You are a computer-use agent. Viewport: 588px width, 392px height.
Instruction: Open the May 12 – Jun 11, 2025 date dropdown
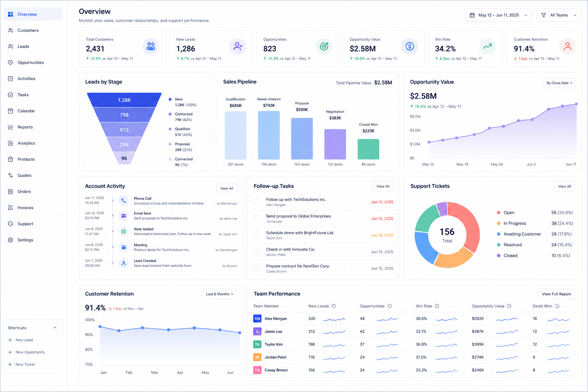[498, 15]
